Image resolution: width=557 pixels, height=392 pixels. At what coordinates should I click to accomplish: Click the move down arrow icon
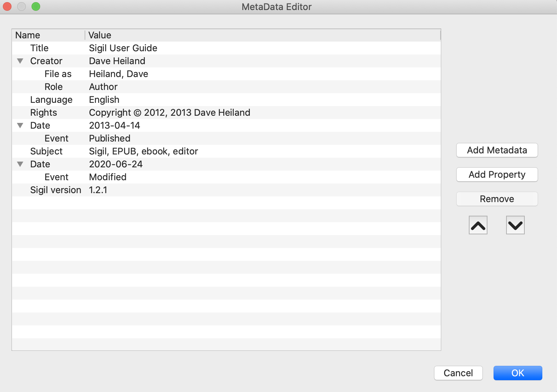[515, 225]
